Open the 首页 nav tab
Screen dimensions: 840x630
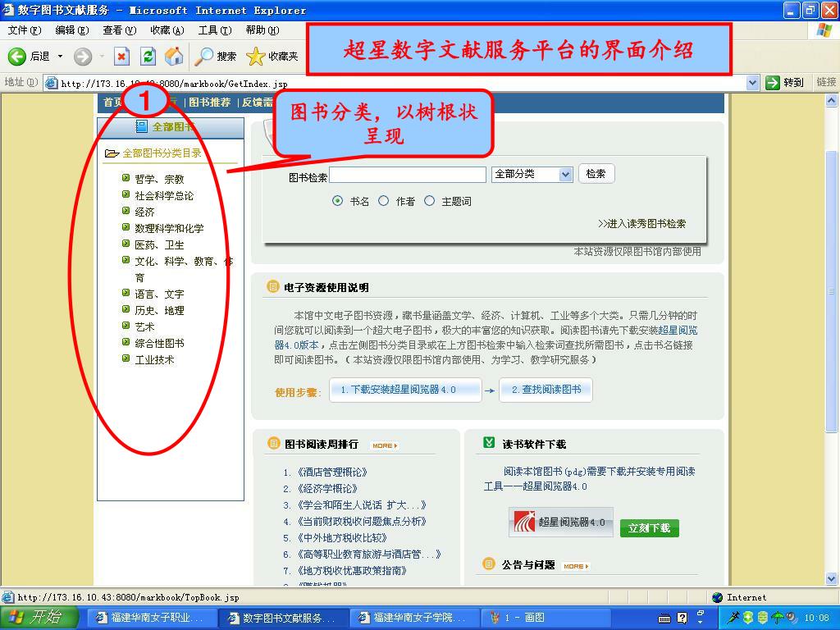pyautogui.click(x=112, y=103)
